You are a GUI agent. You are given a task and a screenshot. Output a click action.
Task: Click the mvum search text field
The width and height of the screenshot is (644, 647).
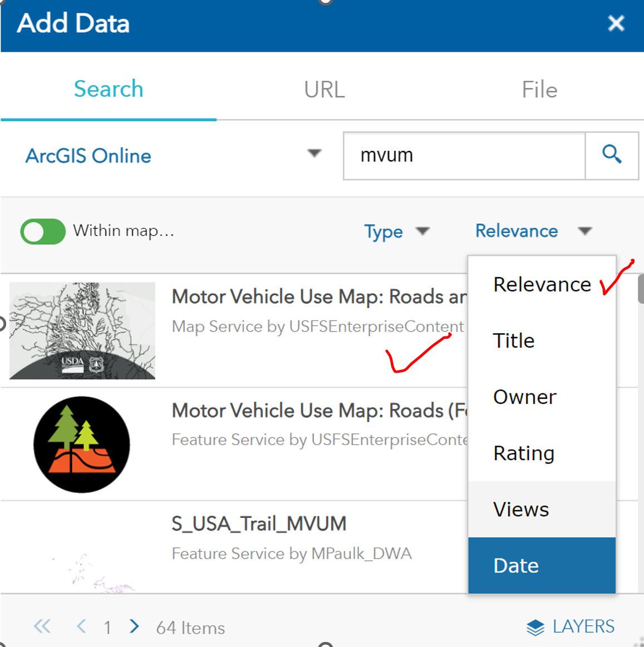(x=464, y=156)
